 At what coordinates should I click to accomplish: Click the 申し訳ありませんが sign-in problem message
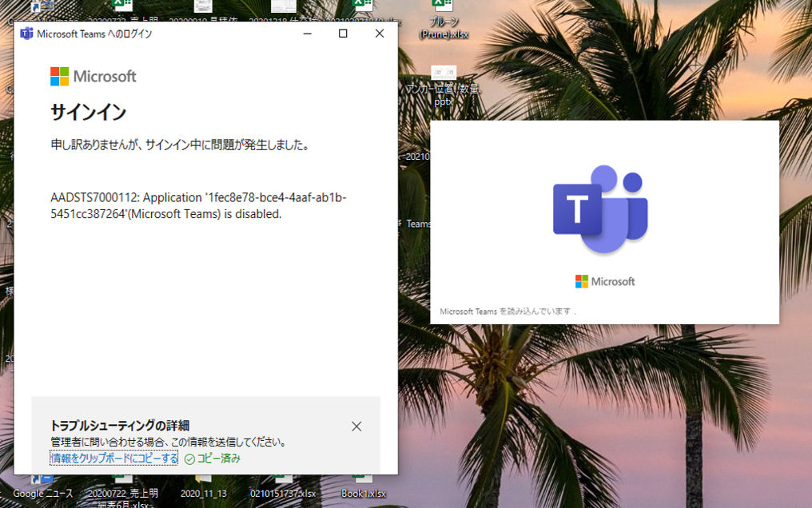[x=180, y=145]
